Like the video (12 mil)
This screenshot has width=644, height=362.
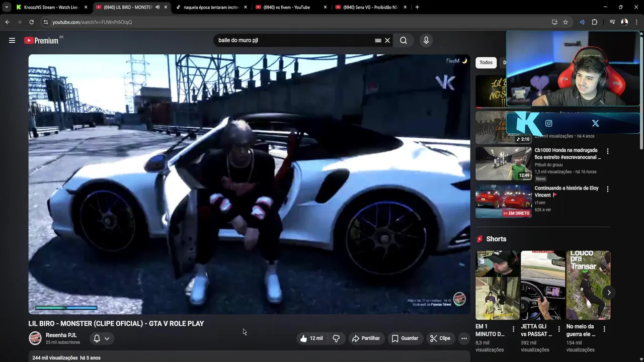click(311, 338)
